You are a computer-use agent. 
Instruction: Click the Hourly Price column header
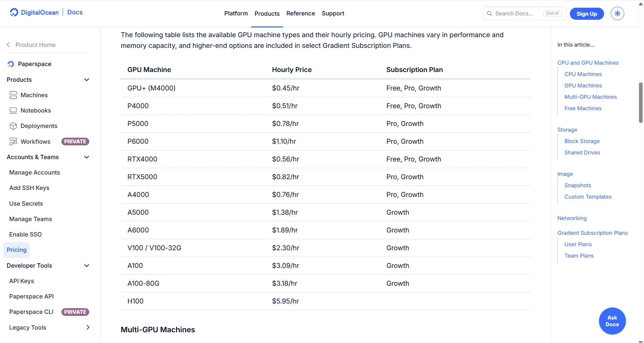tap(292, 70)
